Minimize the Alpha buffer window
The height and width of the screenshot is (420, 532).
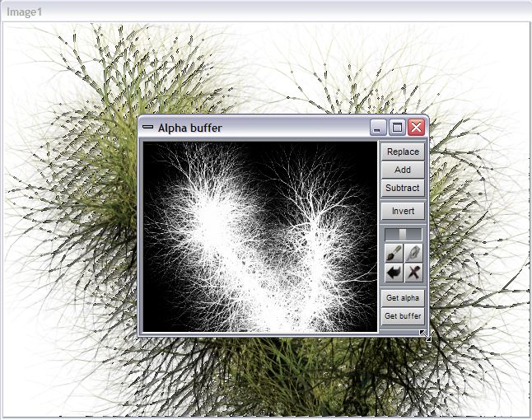(x=378, y=128)
